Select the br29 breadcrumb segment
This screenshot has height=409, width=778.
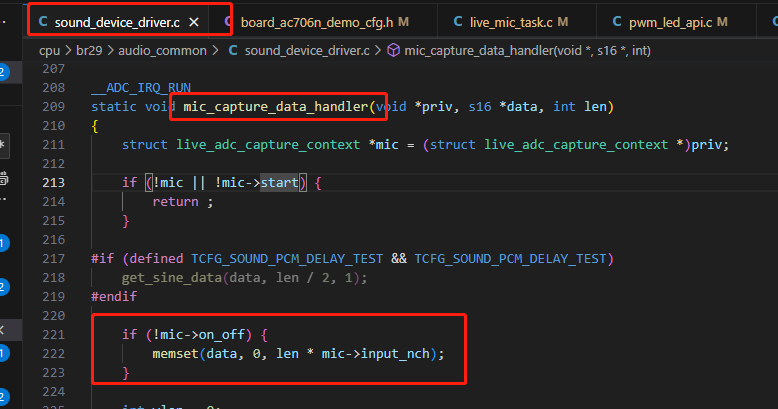coord(89,51)
